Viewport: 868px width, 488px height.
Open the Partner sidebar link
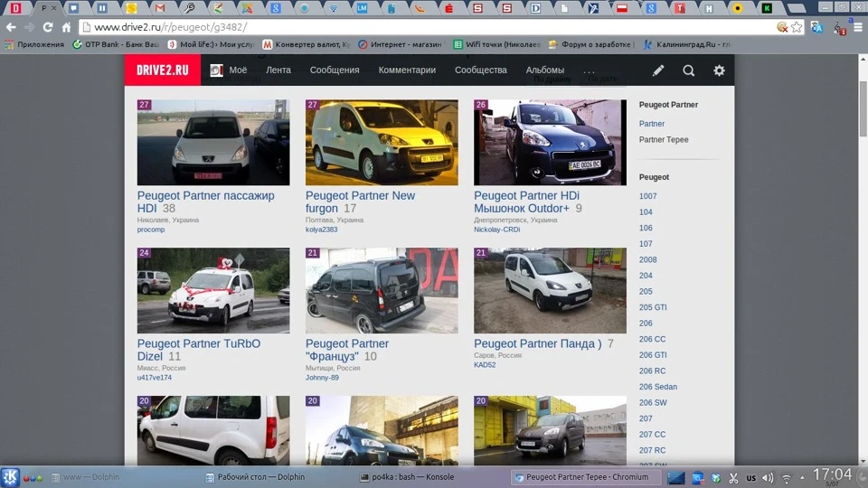(x=652, y=124)
